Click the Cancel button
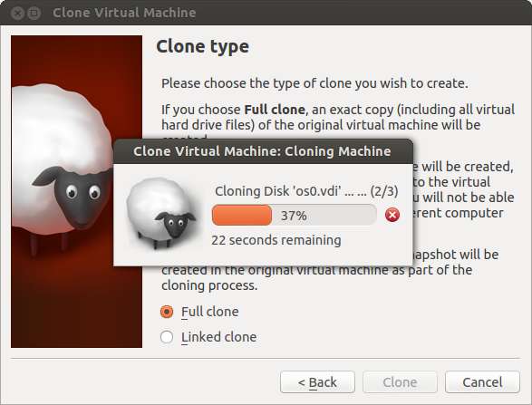 tap(482, 382)
